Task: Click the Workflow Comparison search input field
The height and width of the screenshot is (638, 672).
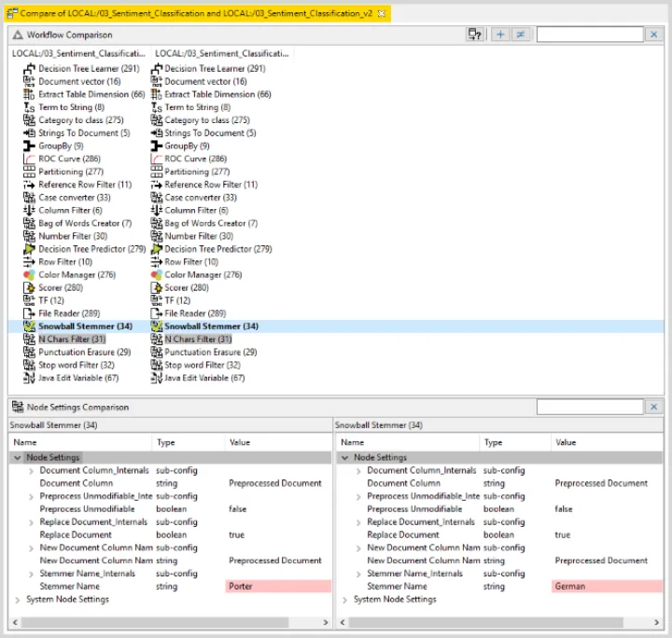Action: 590,35
